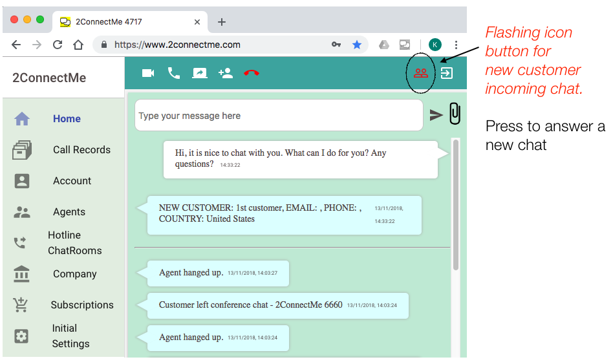613x364 pixels.
Task: Click the saved password key icon
Action: [x=336, y=45]
